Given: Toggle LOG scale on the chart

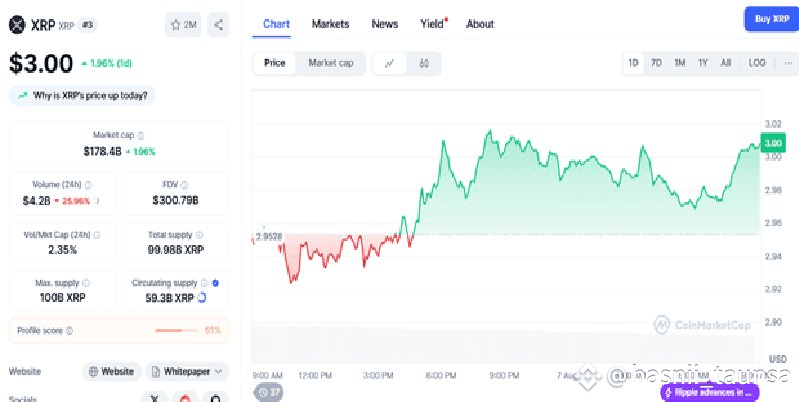Looking at the screenshot, I should pos(757,63).
